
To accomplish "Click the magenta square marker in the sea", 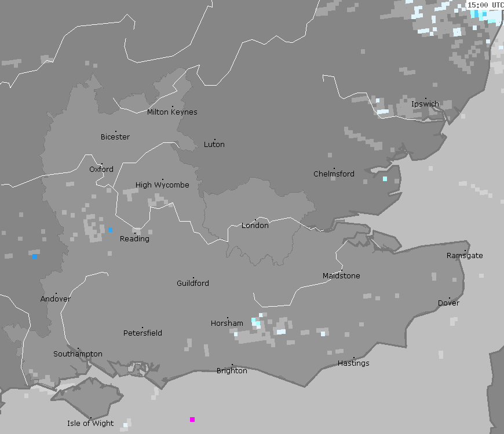I will click(x=192, y=420).
